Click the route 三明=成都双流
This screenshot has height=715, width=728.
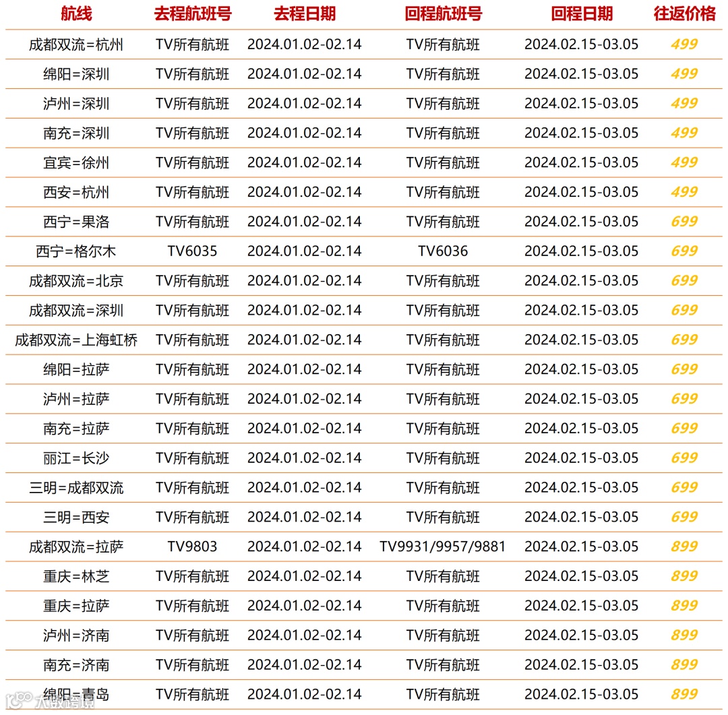click(76, 488)
